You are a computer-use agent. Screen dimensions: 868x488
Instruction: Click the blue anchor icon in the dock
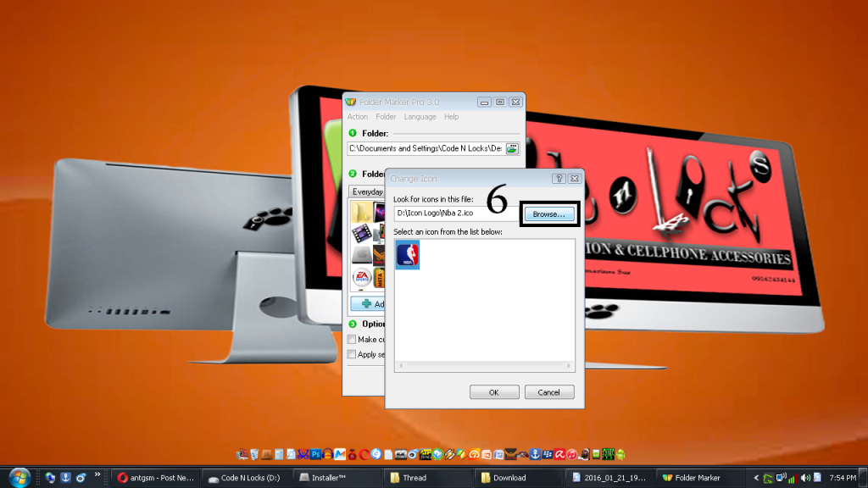[535, 454]
